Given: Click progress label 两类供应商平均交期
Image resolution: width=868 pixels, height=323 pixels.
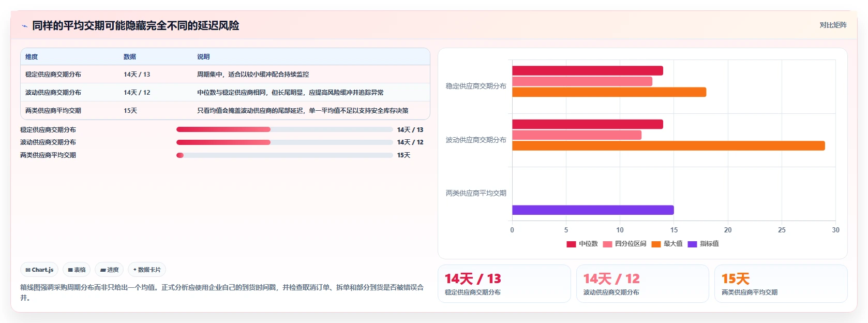Looking at the screenshot, I should 48,155.
